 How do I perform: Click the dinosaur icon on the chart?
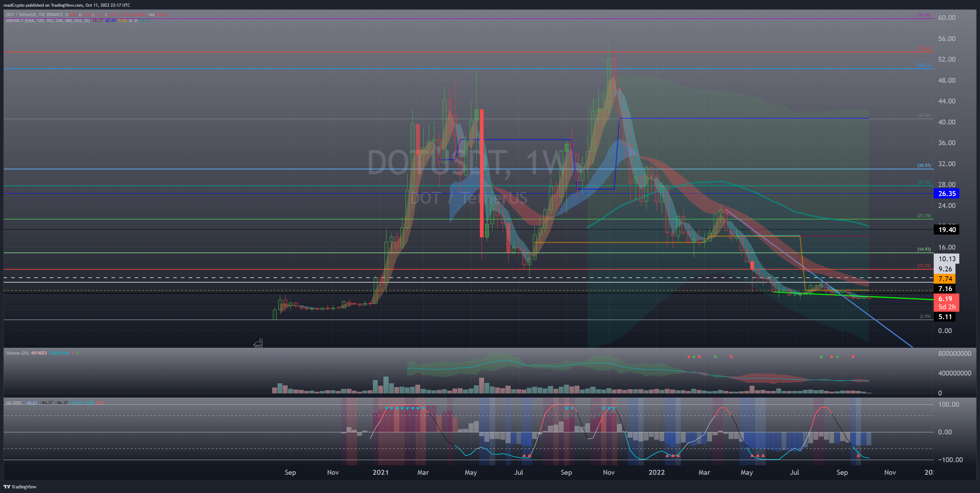click(x=258, y=343)
